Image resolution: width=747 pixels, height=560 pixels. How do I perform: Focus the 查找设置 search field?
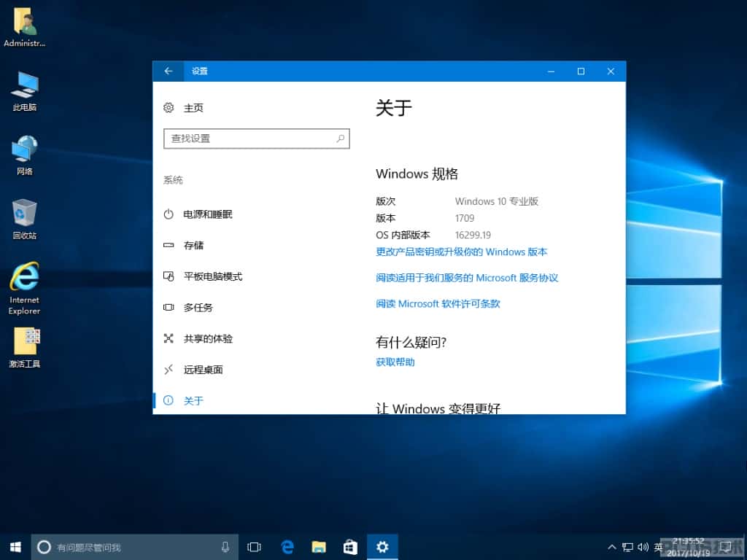256,139
